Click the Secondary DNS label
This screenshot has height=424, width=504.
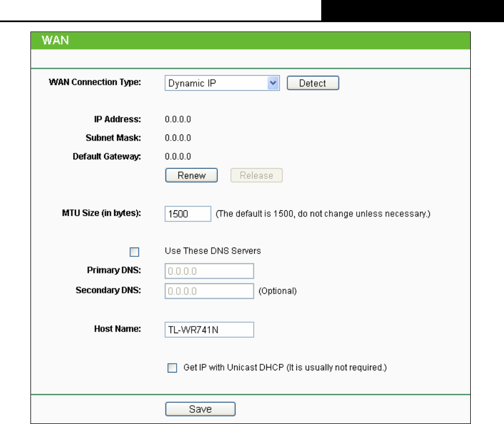[x=109, y=291]
